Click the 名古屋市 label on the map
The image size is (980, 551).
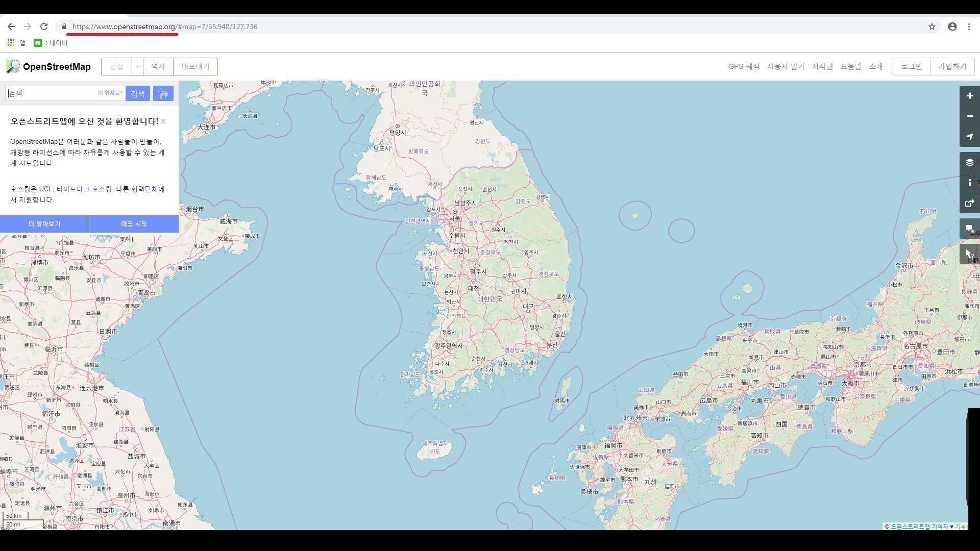point(916,346)
